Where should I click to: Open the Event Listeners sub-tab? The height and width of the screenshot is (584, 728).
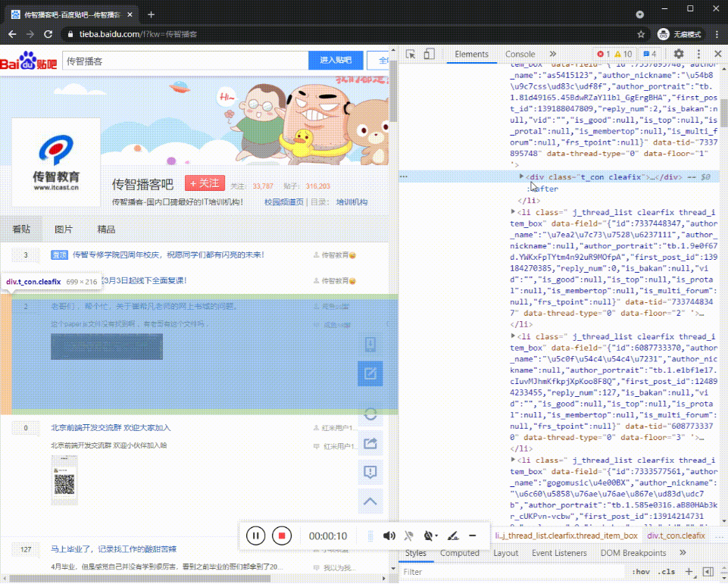(x=559, y=553)
